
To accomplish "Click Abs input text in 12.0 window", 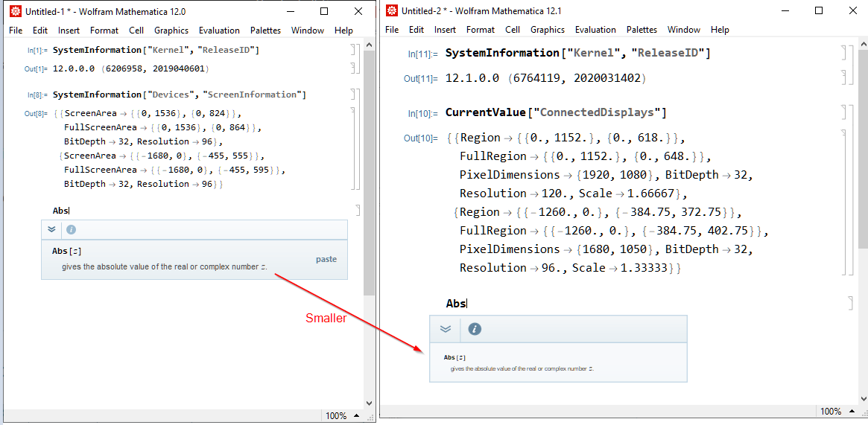I will (61, 210).
